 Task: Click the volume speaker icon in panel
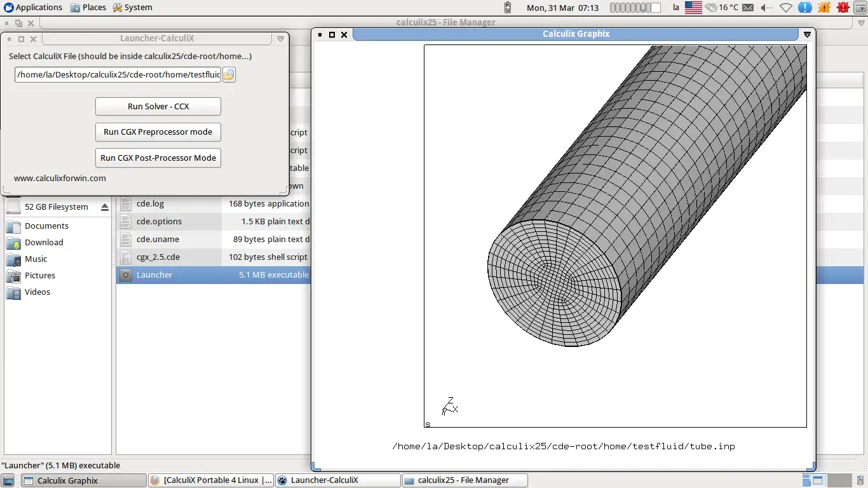pos(768,8)
